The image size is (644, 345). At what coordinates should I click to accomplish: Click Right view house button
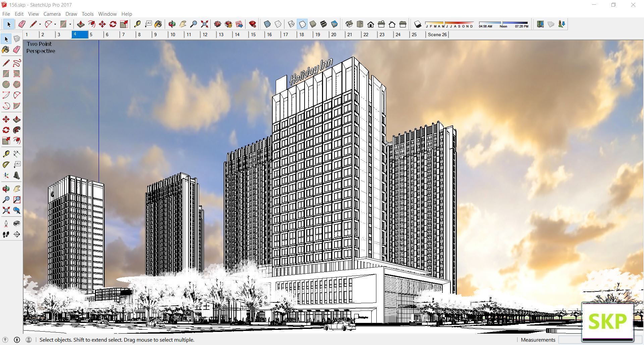point(381,24)
